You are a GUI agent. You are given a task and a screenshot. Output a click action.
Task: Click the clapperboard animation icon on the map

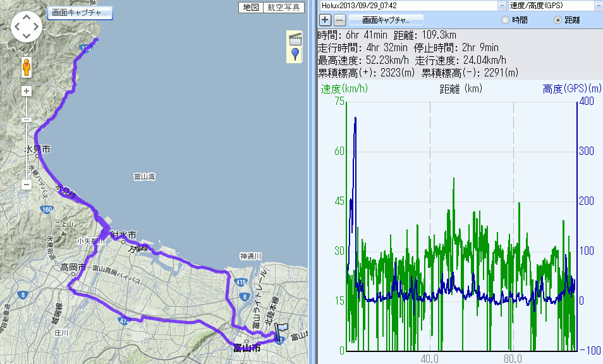[x=295, y=39]
